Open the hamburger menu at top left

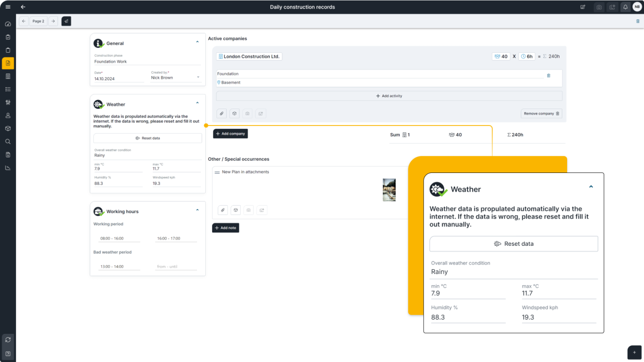tap(8, 7)
